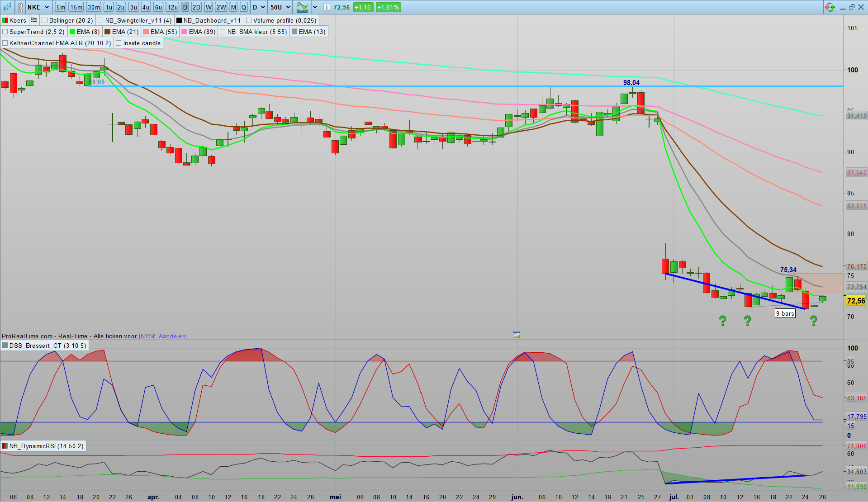
Task: Toggle the SuperTrend (2,5 2) checkbox
Action: coord(5,32)
